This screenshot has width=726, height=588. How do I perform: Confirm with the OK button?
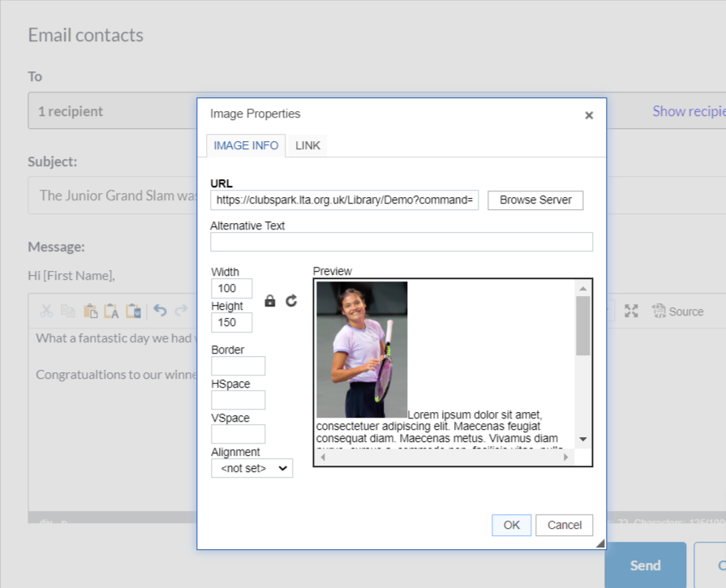tap(511, 525)
